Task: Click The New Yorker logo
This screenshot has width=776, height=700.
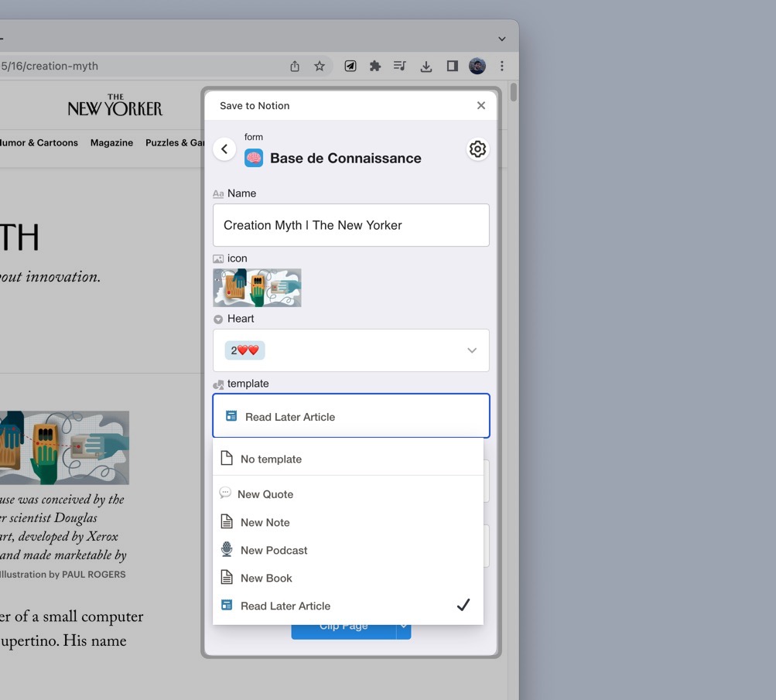Action: coord(115,105)
